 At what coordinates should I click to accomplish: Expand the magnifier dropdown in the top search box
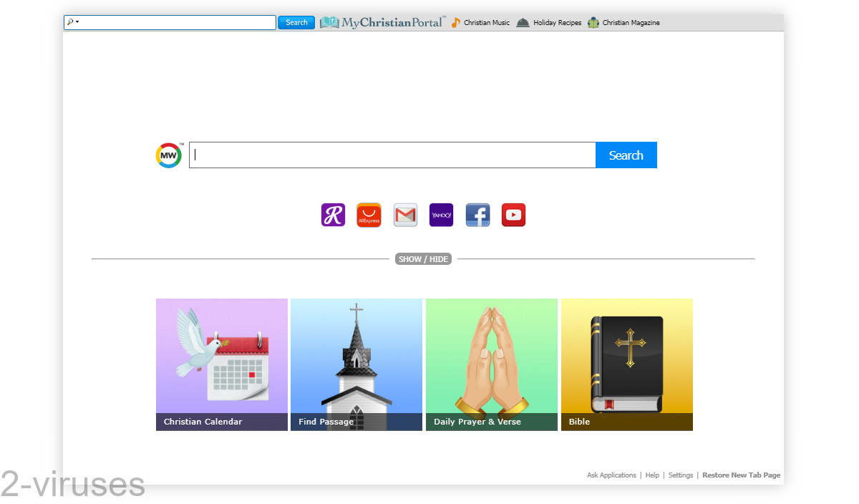[x=72, y=22]
